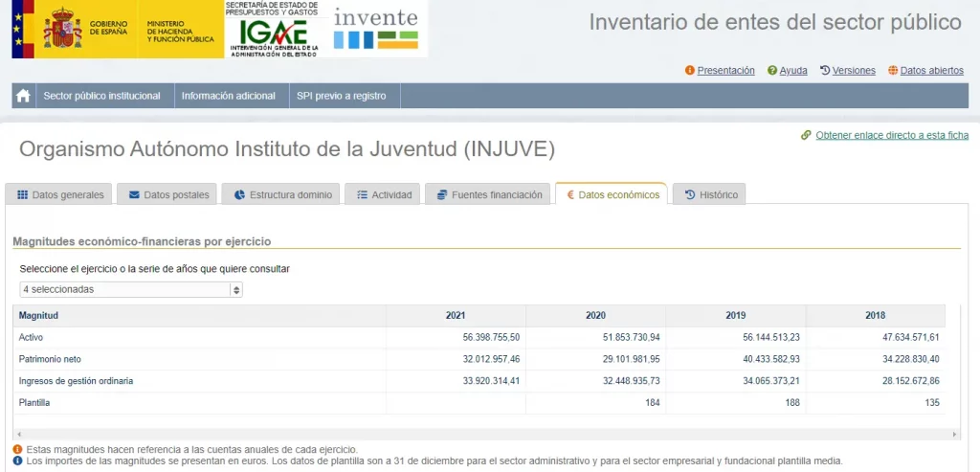Expand the year selection dropdown

(131, 289)
